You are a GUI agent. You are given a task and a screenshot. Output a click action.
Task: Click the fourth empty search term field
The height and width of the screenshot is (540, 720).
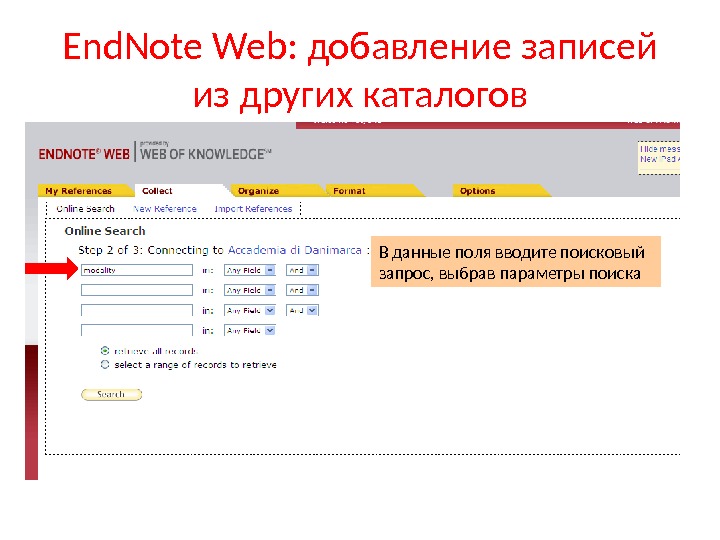point(137,330)
